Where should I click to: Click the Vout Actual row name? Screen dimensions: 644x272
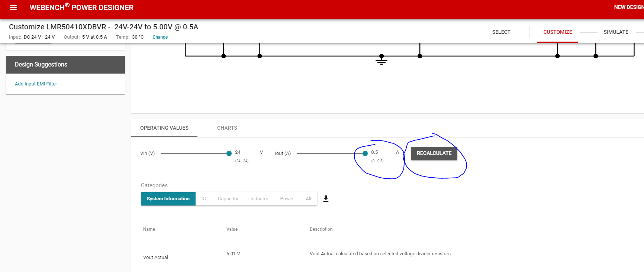pos(155,258)
